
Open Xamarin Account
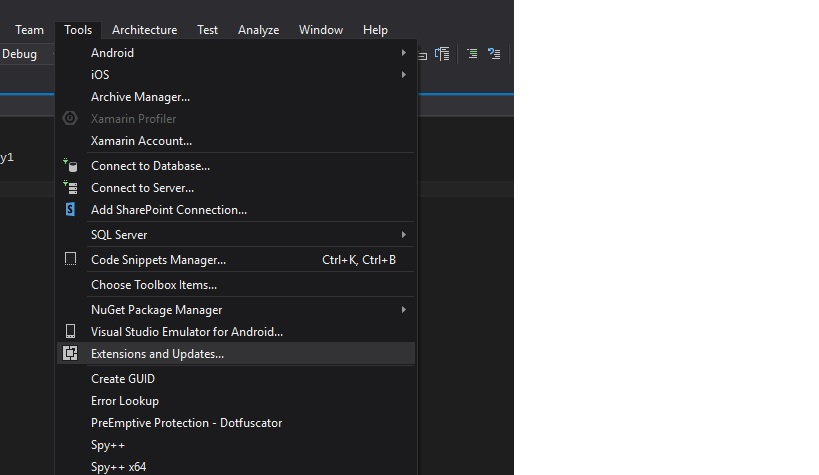pos(236,141)
